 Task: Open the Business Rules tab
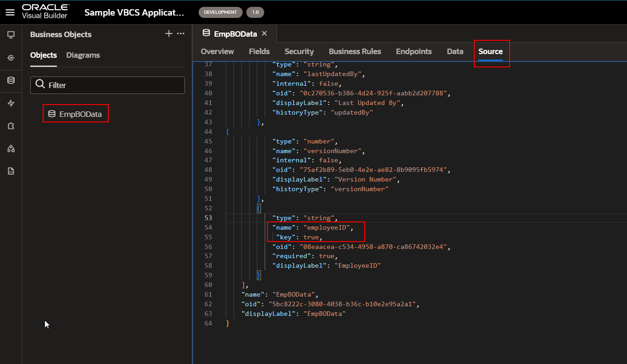pos(355,51)
